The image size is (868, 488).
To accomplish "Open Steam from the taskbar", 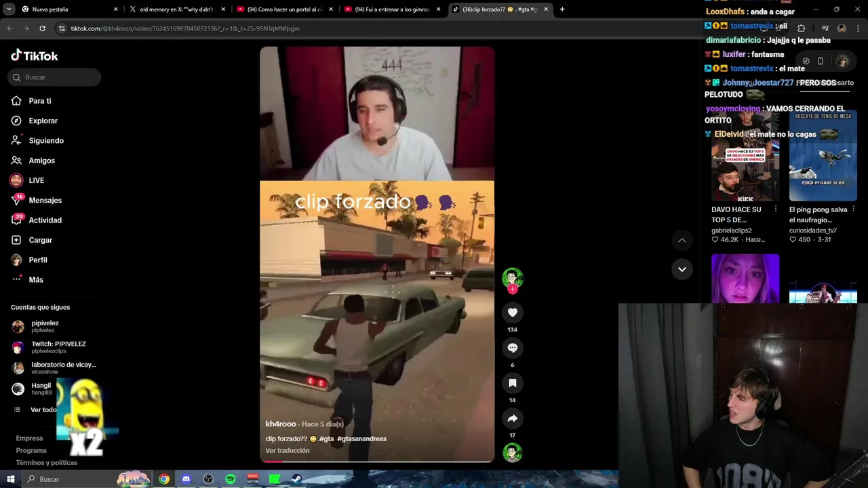I will click(x=297, y=479).
